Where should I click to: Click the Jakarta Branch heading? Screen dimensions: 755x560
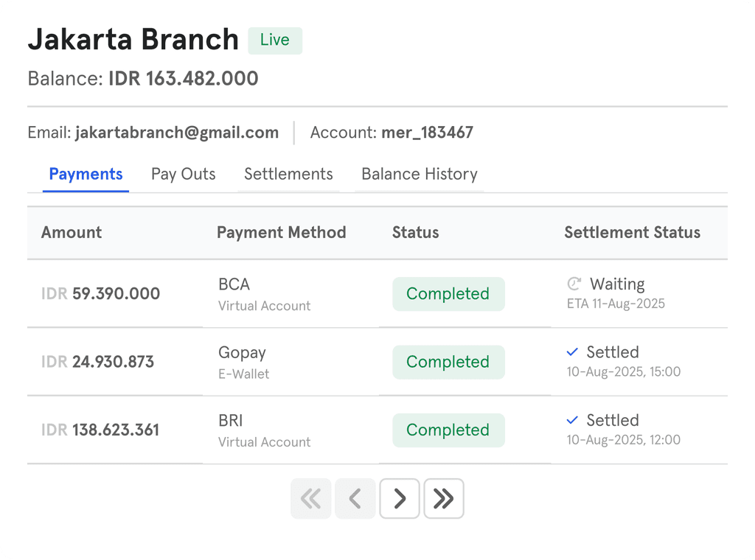[133, 39]
